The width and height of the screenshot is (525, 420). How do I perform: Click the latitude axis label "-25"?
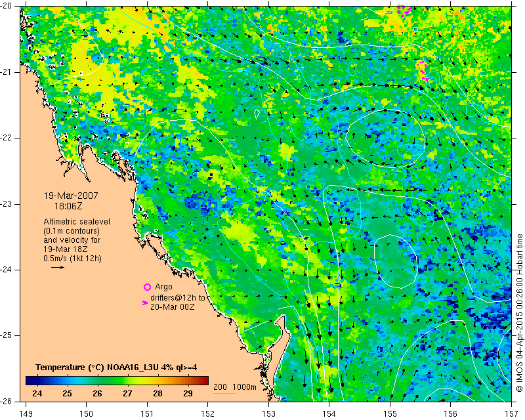click(x=6, y=335)
